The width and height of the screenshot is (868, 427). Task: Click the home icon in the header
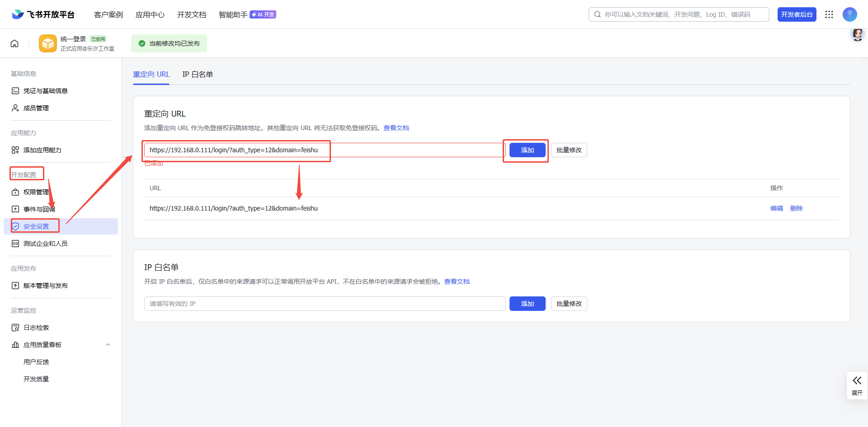[14, 43]
